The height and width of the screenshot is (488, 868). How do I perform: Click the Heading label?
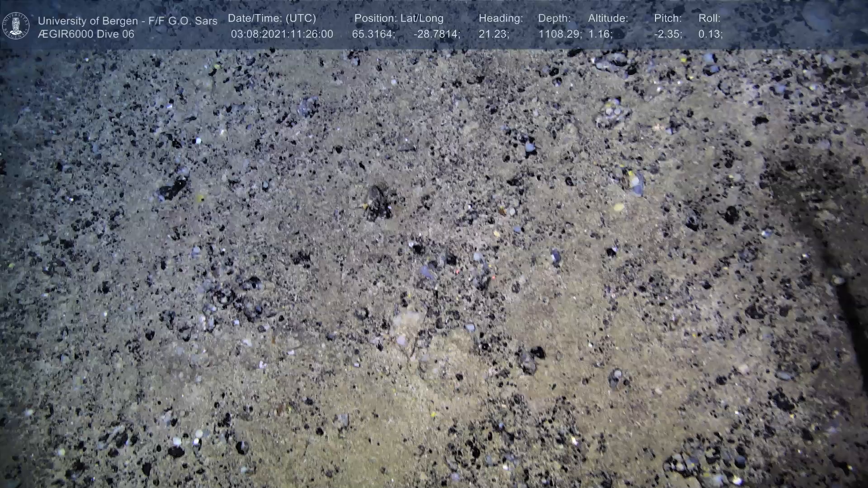pos(500,19)
